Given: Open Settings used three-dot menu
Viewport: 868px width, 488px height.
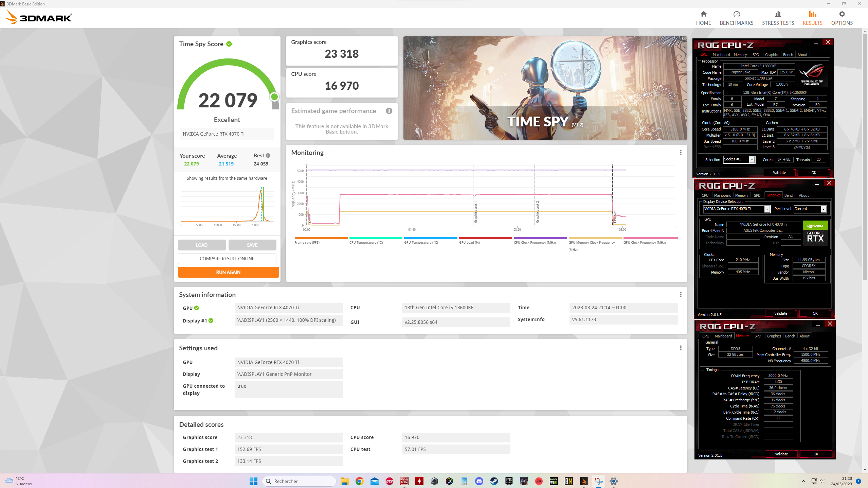Looking at the screenshot, I should [681, 348].
